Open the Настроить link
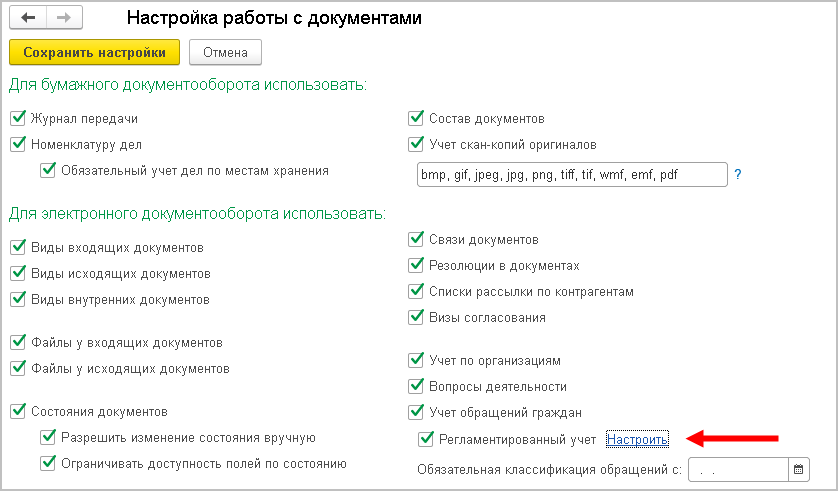This screenshot has width=838, height=491. pyautogui.click(x=637, y=439)
